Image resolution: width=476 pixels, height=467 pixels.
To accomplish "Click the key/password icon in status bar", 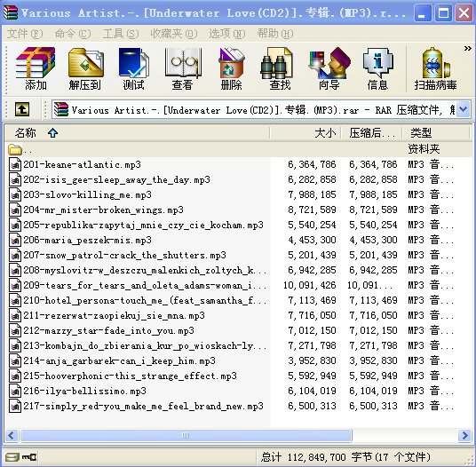I will click(29, 456).
